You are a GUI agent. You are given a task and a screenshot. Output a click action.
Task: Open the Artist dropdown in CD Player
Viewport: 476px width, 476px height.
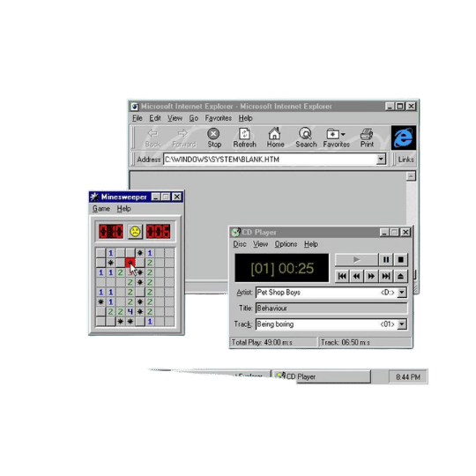[402, 293]
